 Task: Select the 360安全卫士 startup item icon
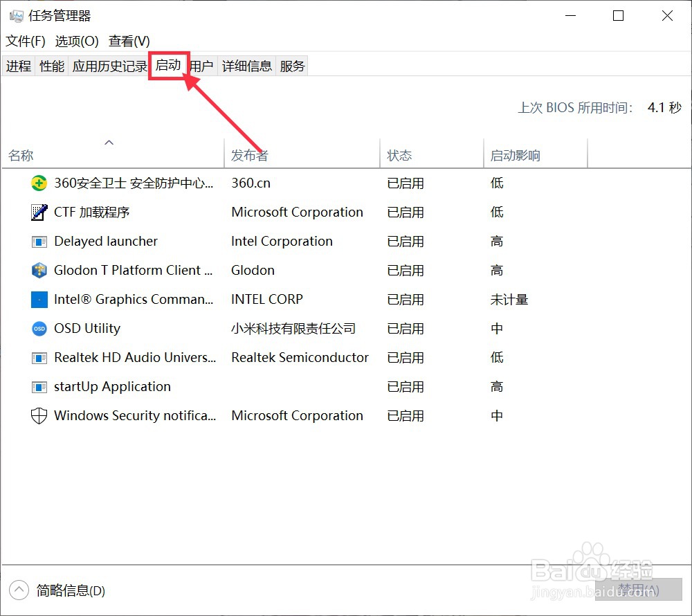pyautogui.click(x=39, y=183)
